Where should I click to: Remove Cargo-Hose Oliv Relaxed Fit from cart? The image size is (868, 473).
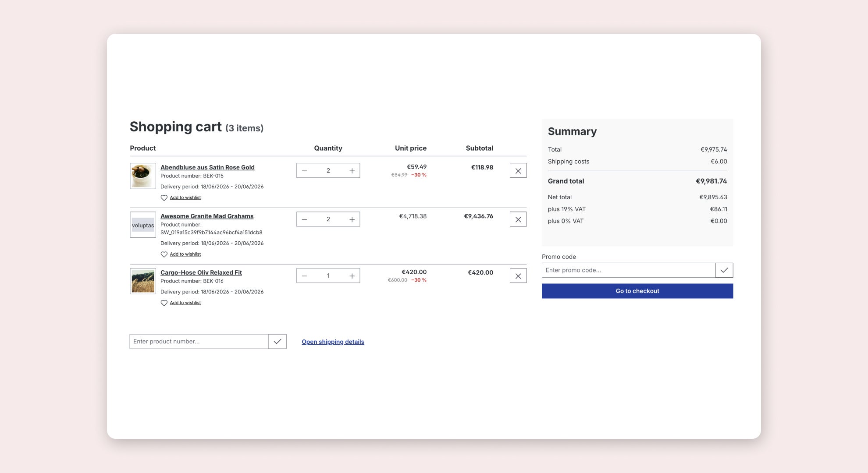(518, 275)
